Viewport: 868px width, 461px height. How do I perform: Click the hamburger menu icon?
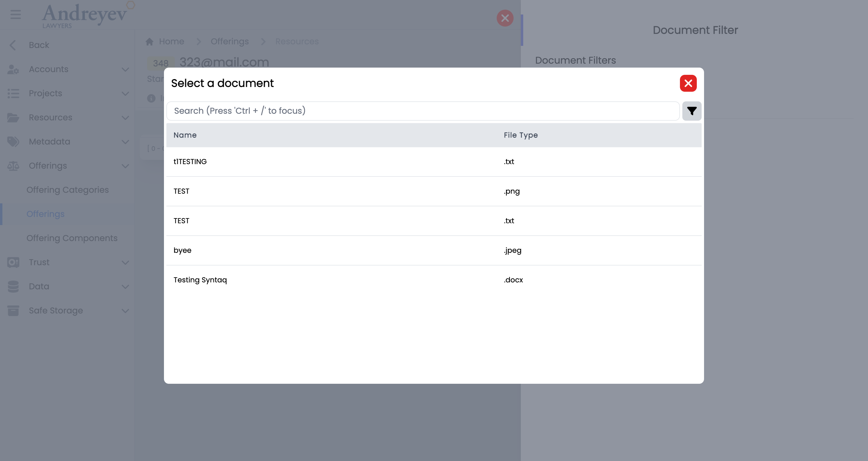(x=15, y=14)
